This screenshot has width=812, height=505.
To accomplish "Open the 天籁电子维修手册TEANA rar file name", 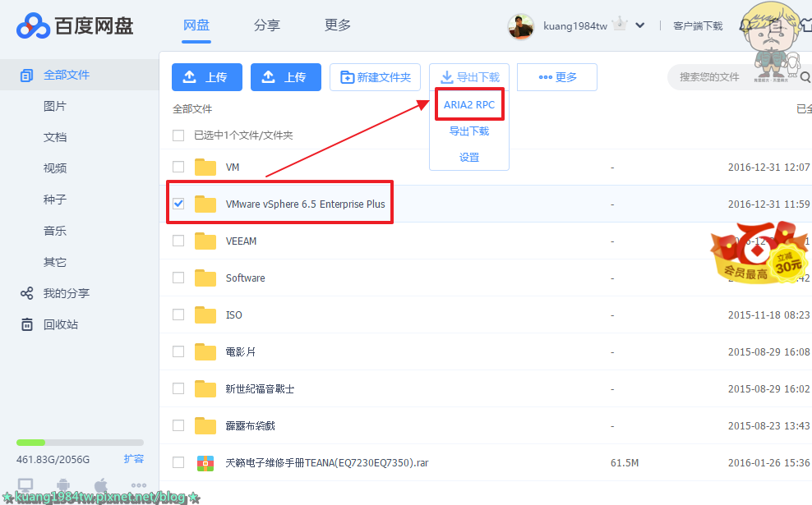I will [x=327, y=462].
